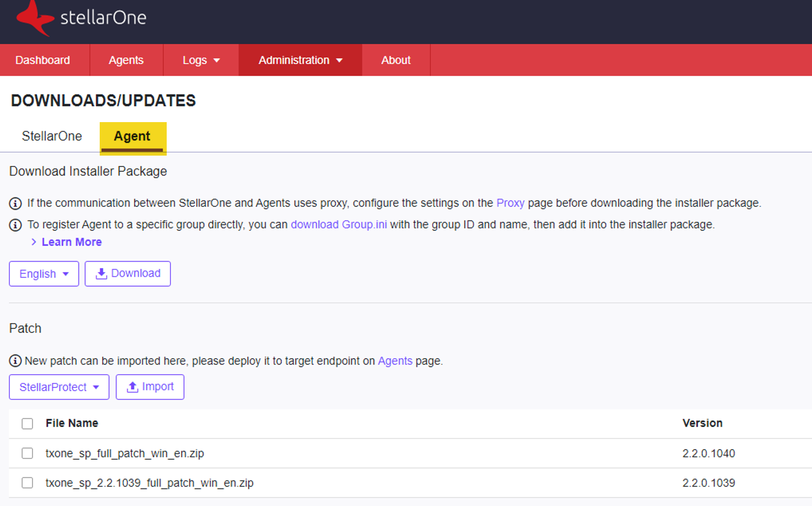Click the download Group.ini link
The width and height of the screenshot is (812, 506).
tap(339, 225)
